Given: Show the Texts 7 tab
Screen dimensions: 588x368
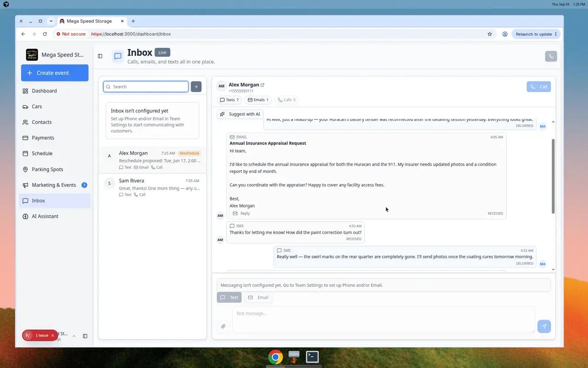Looking at the screenshot, I should coord(228,100).
